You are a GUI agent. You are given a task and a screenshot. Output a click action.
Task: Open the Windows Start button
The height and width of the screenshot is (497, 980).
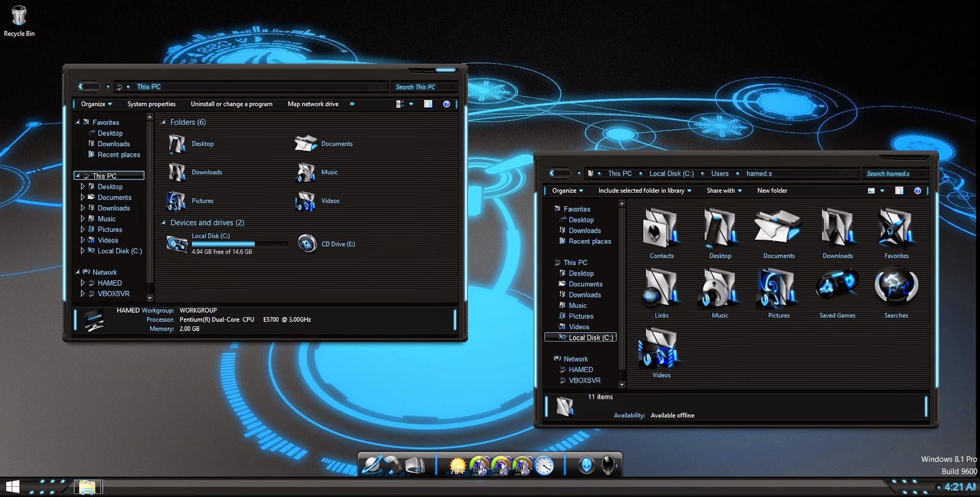pyautogui.click(x=13, y=487)
